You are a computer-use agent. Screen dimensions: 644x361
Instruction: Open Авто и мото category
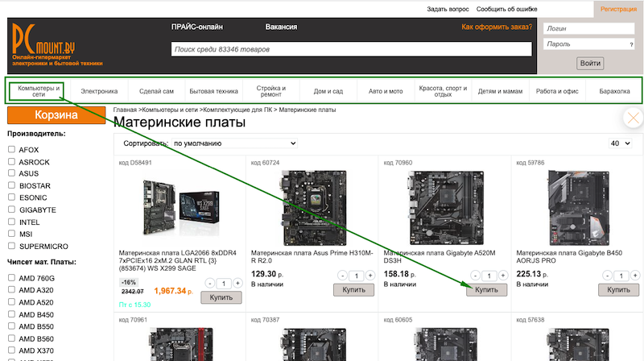click(x=386, y=91)
